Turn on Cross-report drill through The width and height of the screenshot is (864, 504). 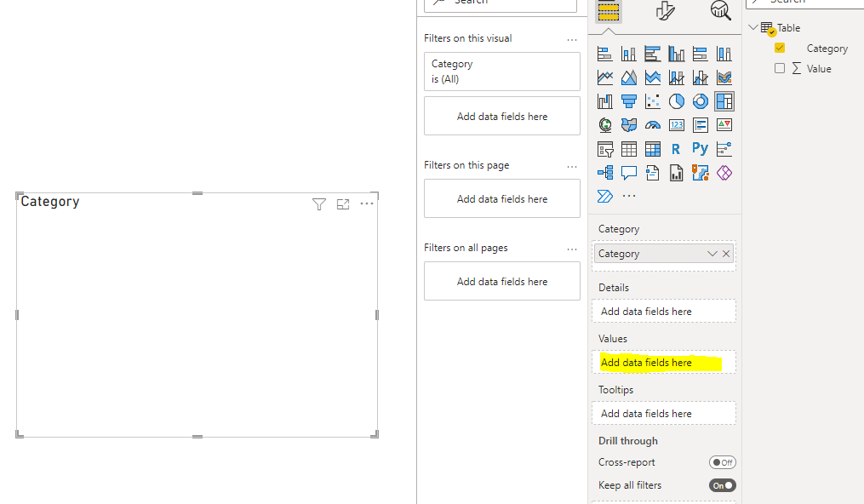pyautogui.click(x=723, y=462)
